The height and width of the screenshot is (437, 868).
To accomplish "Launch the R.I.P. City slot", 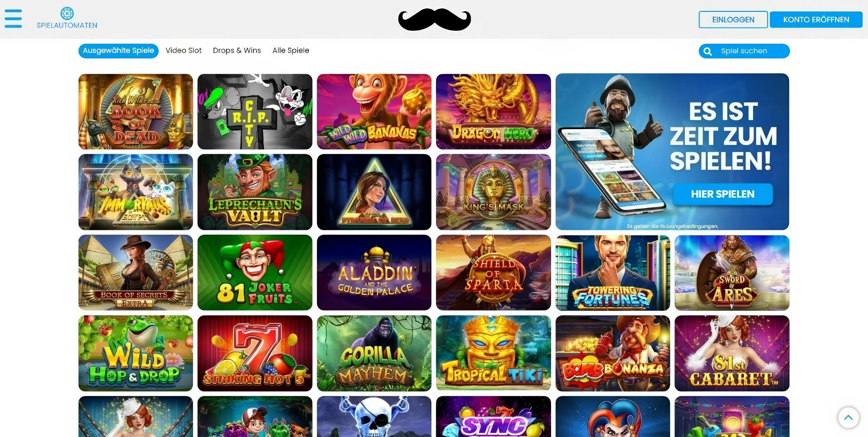I will (x=255, y=112).
